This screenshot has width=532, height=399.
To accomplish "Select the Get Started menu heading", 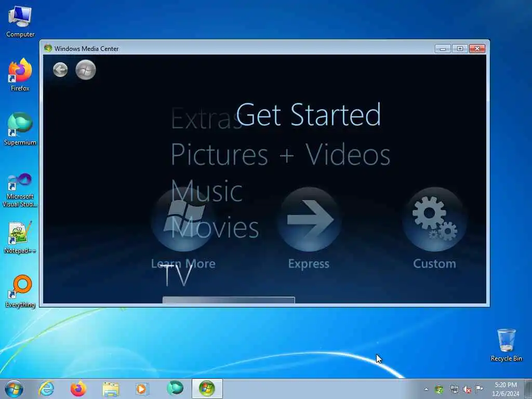I will click(309, 115).
